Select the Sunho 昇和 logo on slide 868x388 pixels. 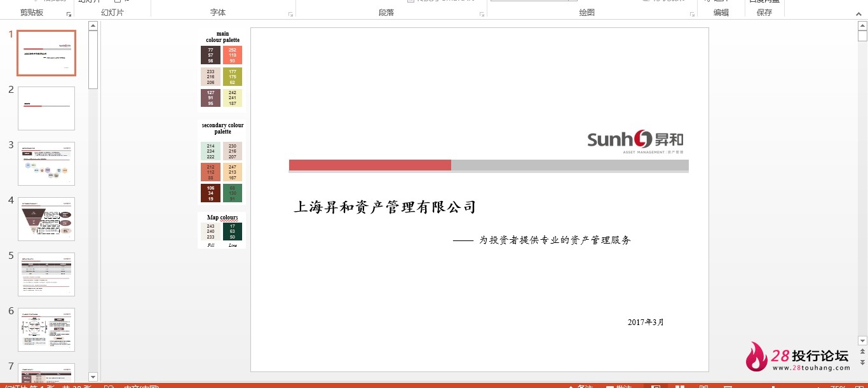click(x=635, y=142)
